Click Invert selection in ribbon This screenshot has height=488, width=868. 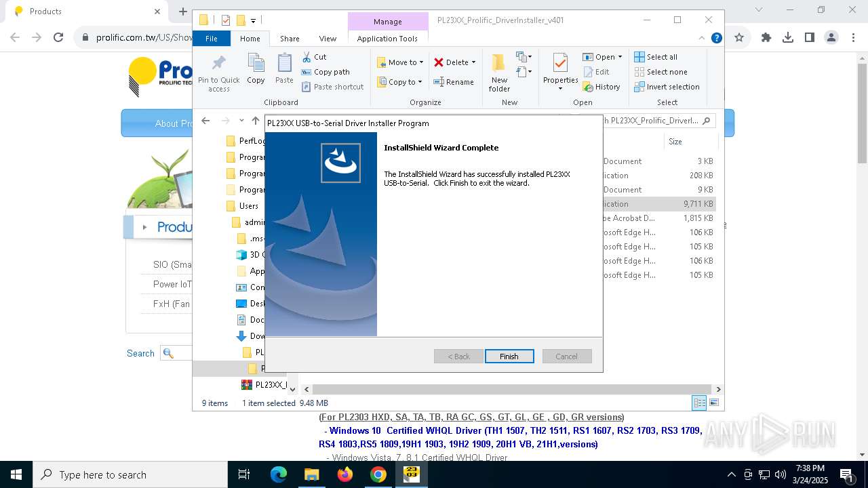[667, 87]
